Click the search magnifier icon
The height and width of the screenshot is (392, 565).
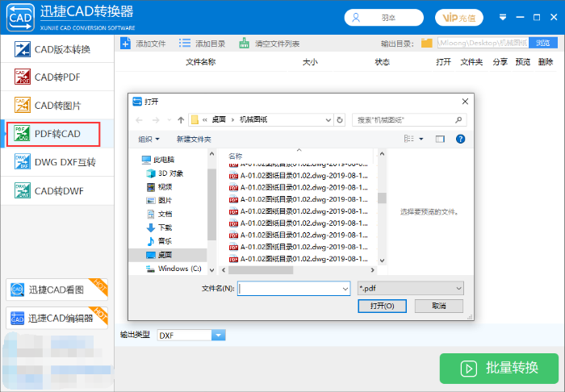[x=458, y=120]
